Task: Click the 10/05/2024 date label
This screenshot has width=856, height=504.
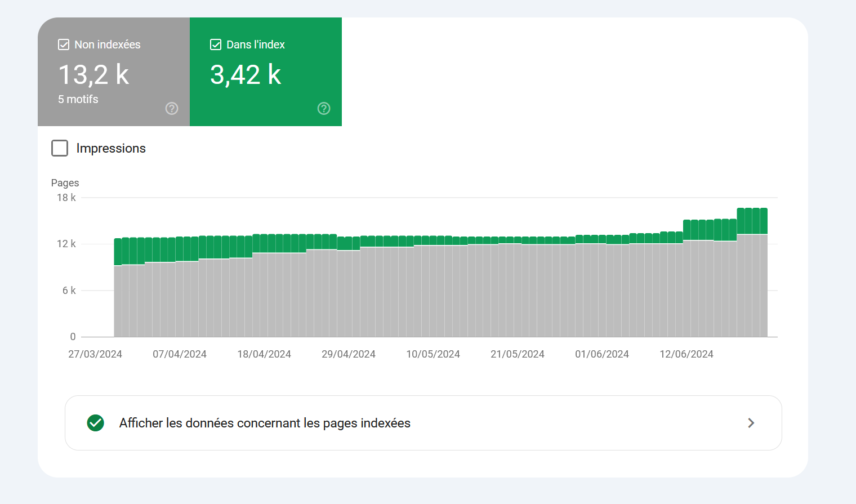Action: 433,354
